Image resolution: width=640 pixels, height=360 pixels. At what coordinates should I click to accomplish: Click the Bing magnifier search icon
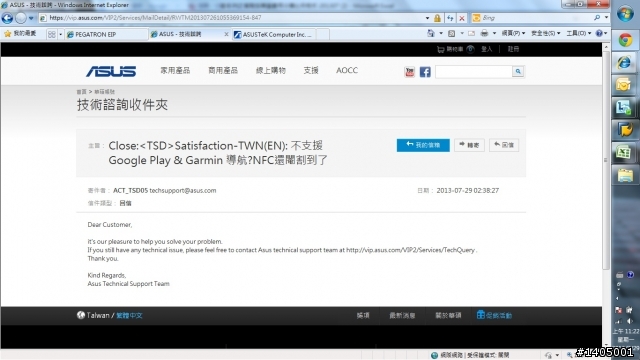click(x=597, y=18)
